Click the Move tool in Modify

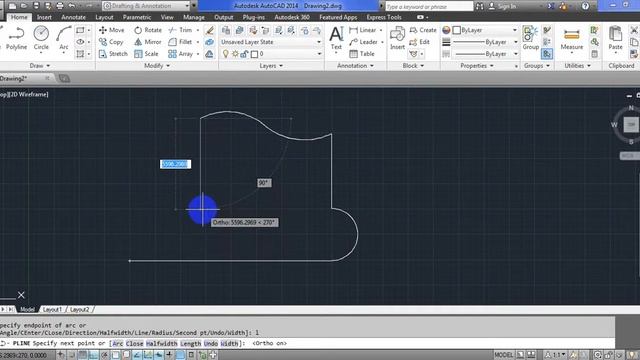(111, 30)
